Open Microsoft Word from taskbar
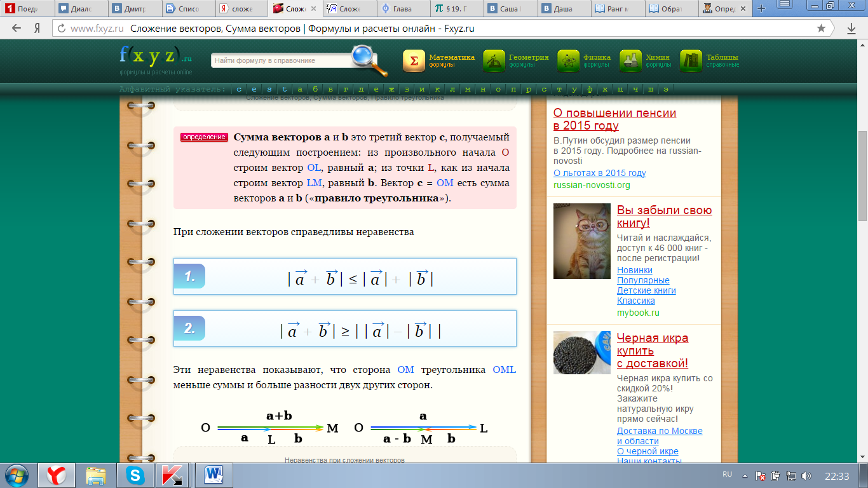Viewport: 868px width, 488px height. [x=214, y=475]
